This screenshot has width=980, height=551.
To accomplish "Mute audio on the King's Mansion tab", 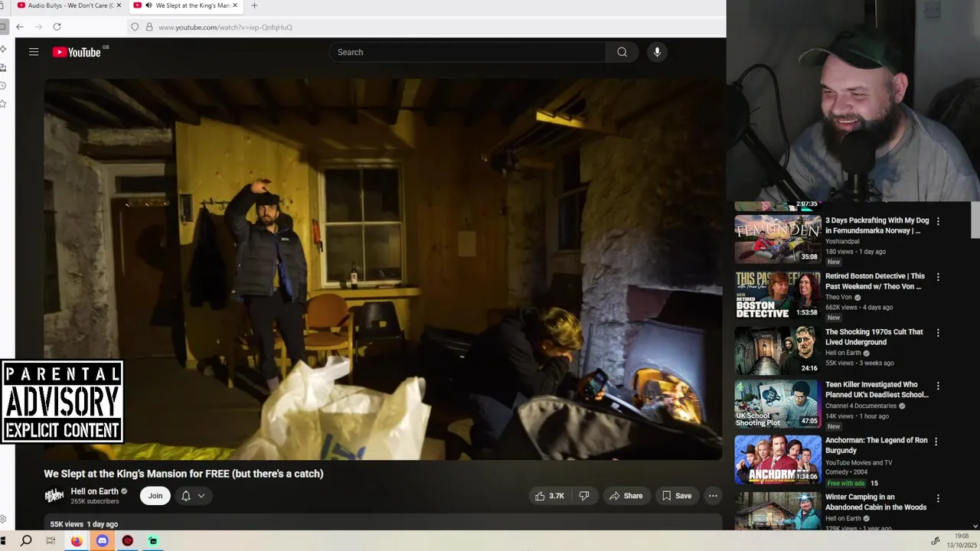I will (x=148, y=5).
